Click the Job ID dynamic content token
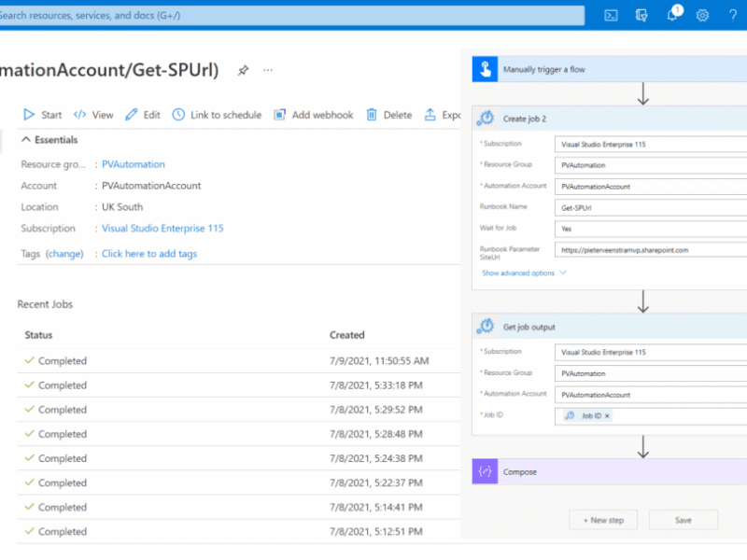This screenshot has width=747, height=560. (x=586, y=415)
